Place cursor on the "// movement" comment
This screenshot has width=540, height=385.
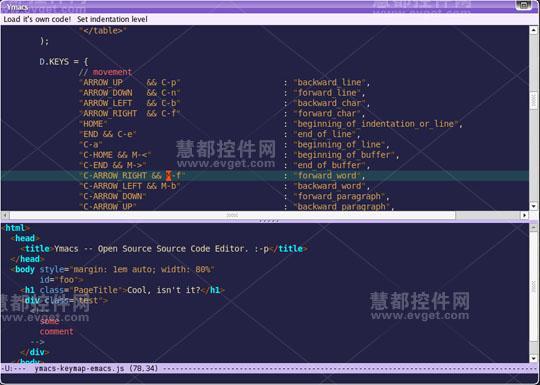coord(105,72)
